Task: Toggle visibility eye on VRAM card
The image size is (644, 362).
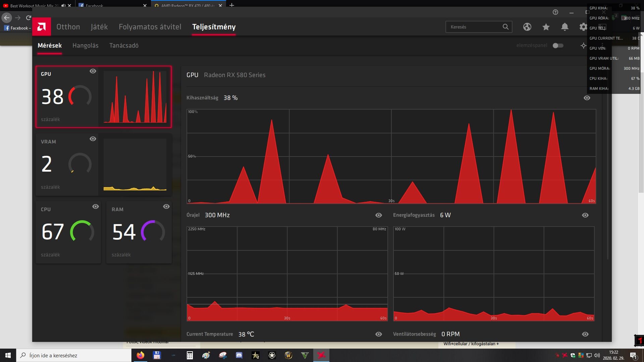Action: point(93,139)
